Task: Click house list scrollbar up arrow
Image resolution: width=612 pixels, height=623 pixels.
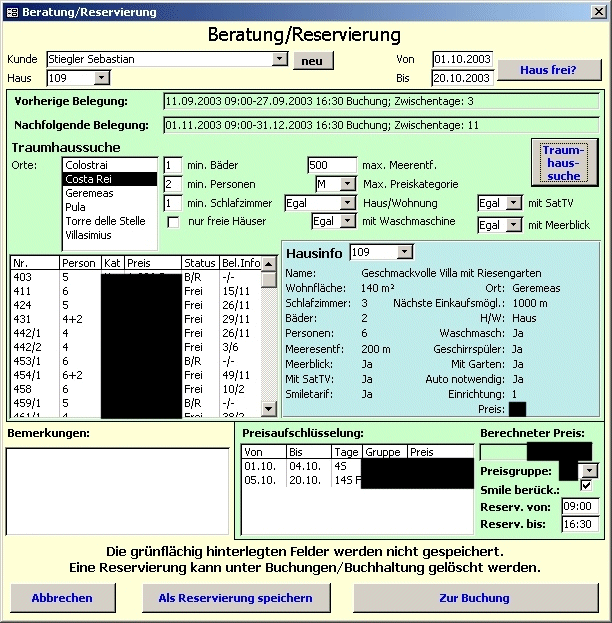Action: 269,263
